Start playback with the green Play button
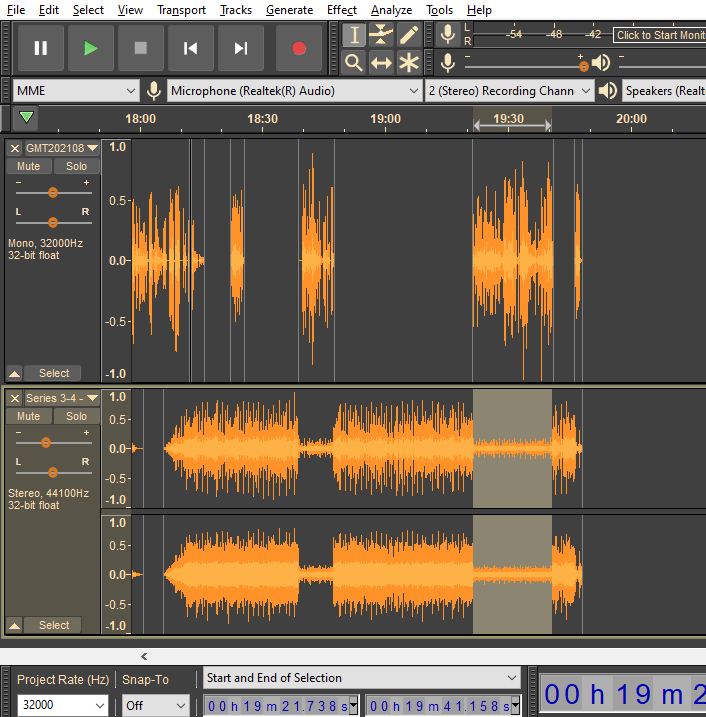This screenshot has height=717, width=706. tap(91, 48)
